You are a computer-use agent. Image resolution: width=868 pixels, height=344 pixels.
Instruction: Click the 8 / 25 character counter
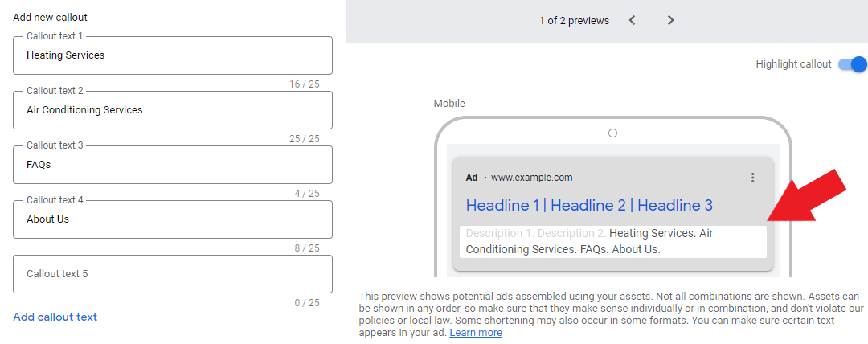tap(307, 248)
